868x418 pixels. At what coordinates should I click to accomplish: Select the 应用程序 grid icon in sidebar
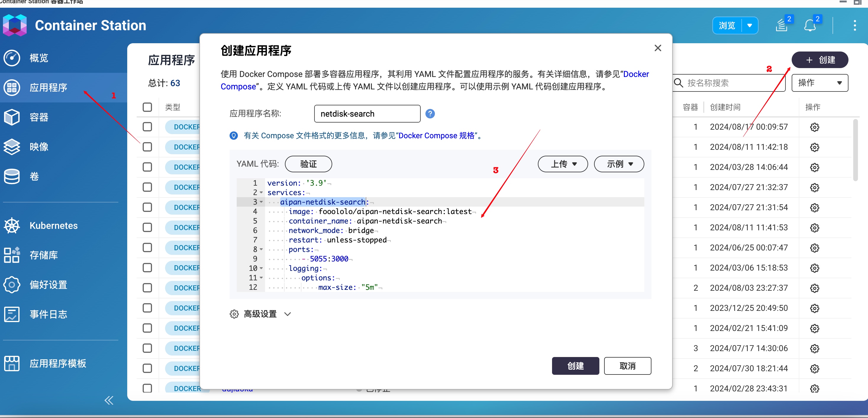pos(12,88)
